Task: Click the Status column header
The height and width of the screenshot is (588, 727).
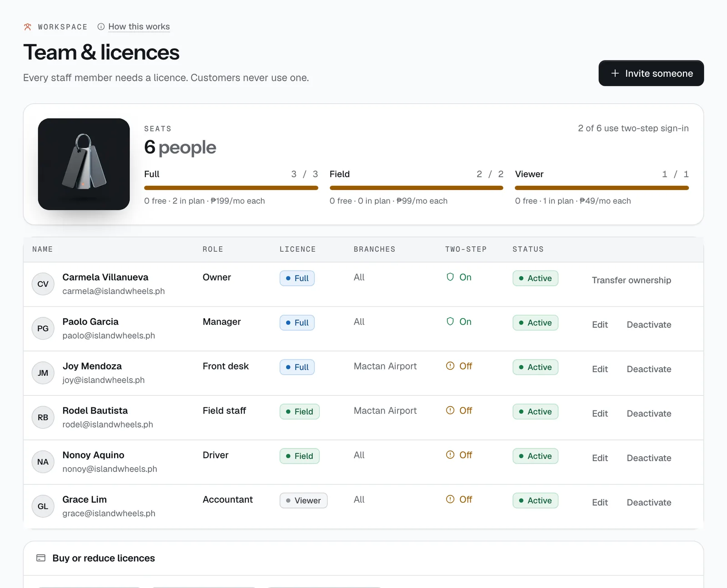Action: tap(528, 249)
